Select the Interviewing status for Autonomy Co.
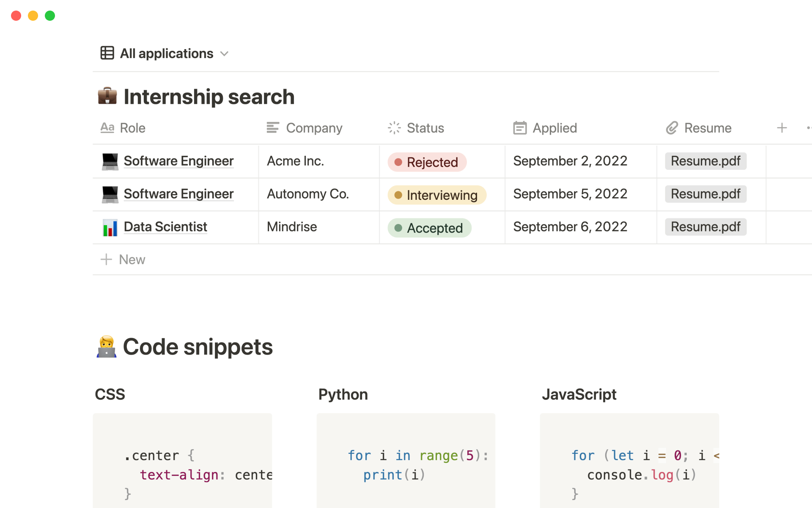This screenshot has height=508, width=812. [436, 195]
